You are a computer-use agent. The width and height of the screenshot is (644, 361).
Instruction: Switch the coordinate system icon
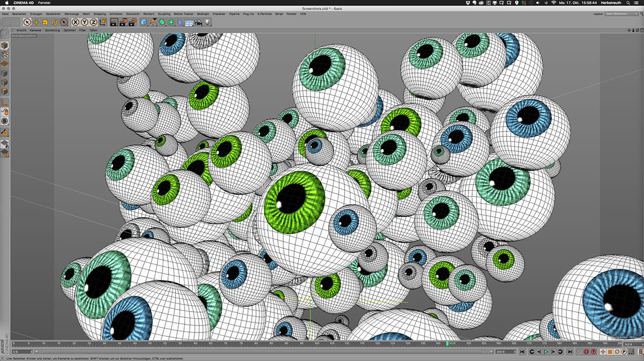coord(103,22)
